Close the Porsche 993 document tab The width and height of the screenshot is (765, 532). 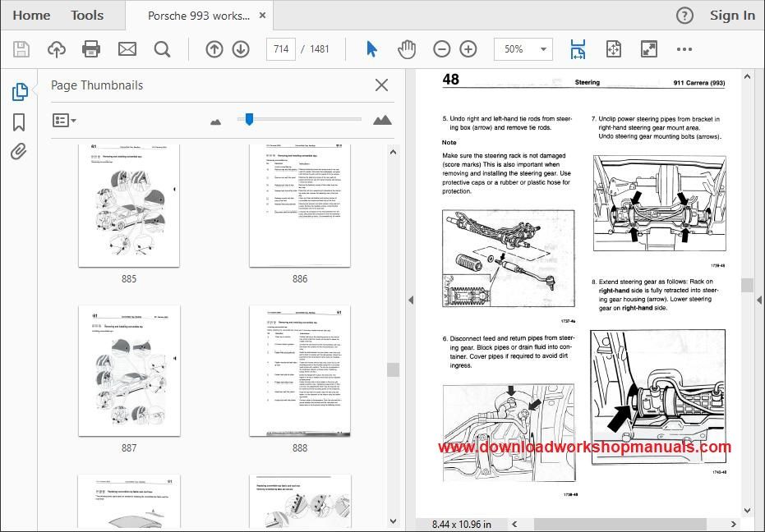(x=262, y=16)
